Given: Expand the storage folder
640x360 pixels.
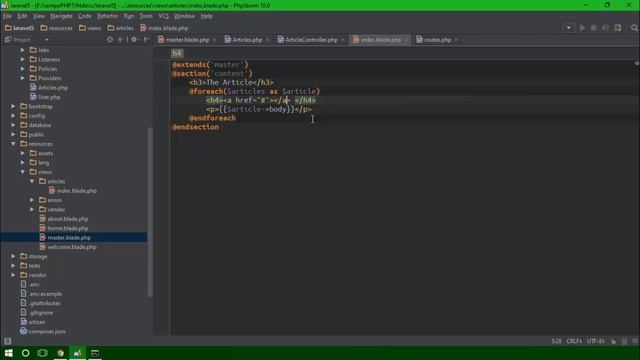Looking at the screenshot, I should 13,257.
